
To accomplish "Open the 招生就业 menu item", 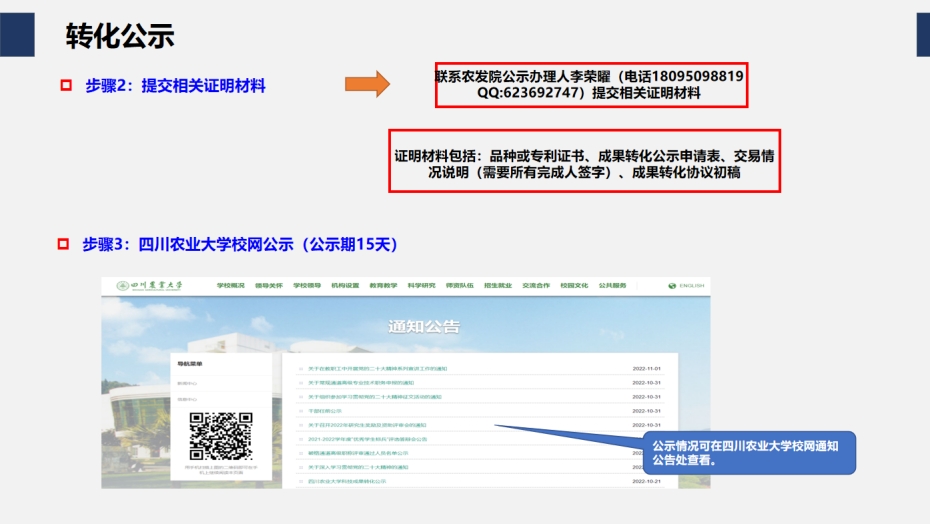I will (498, 285).
